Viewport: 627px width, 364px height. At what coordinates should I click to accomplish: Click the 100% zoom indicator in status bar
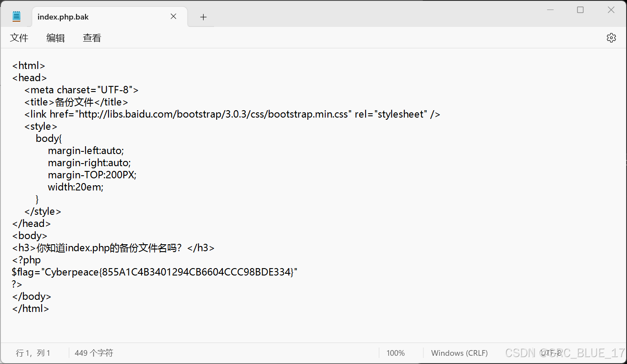coord(395,353)
